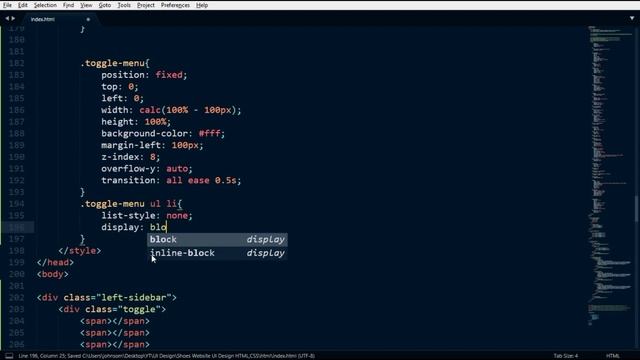
Task: Place cursor on 'background-color: #fff;' line
Action: (x=163, y=133)
